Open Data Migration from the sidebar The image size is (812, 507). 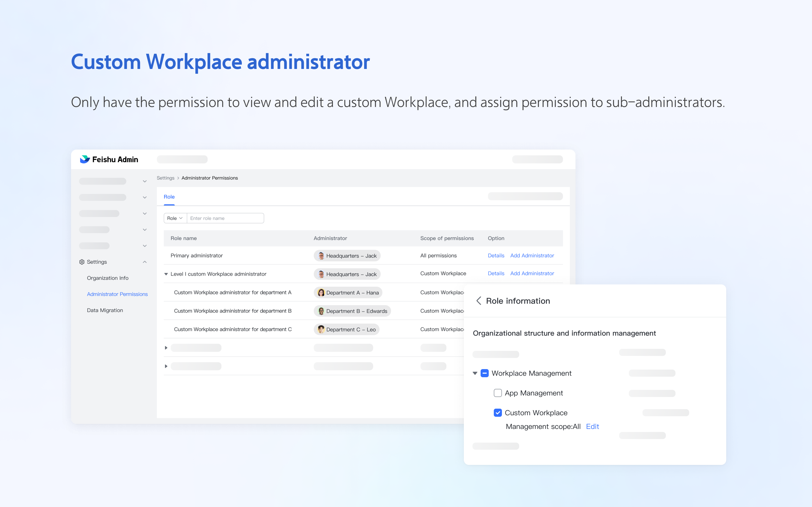pyautogui.click(x=105, y=310)
